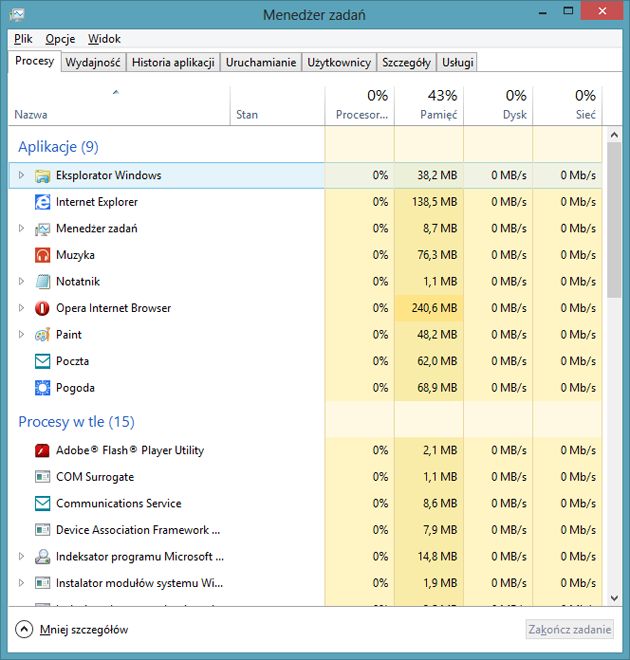Click the Adobe Flash Player Utility icon

(x=42, y=450)
